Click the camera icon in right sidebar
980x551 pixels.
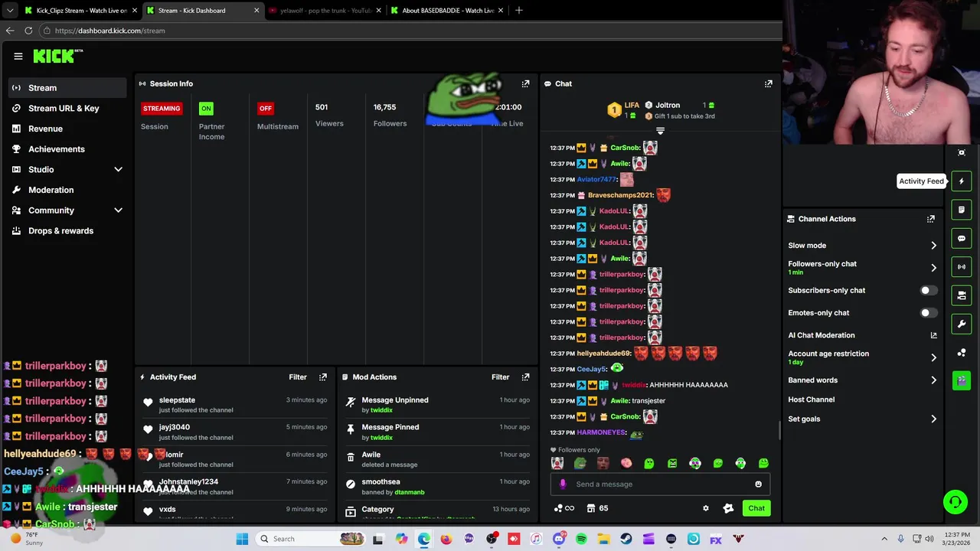point(962,295)
